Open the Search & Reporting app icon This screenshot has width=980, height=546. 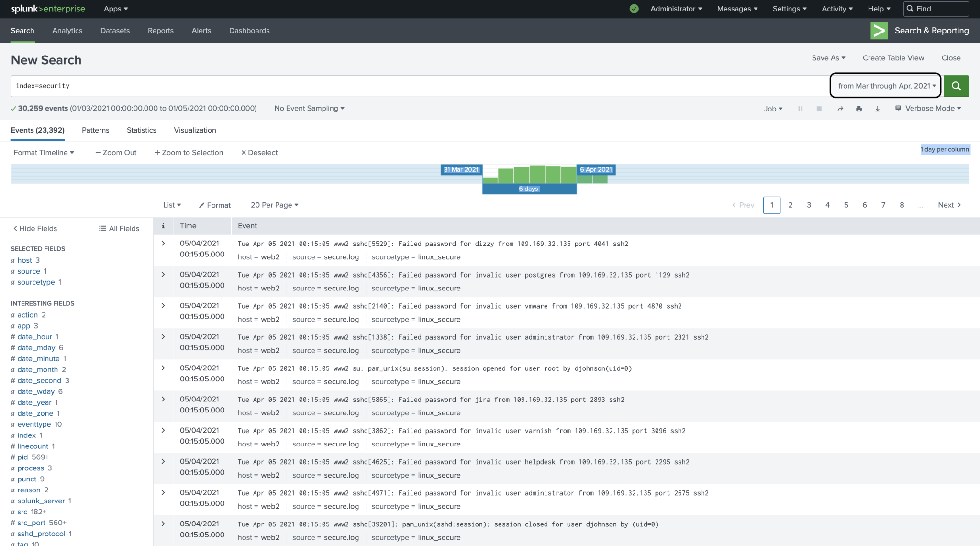879,30
